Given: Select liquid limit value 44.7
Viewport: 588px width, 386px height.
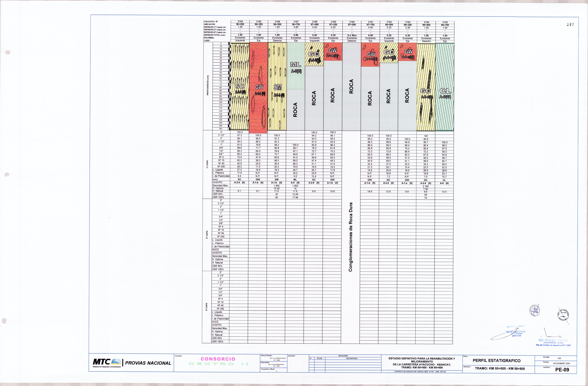Looking at the screenshot, I should click(295, 170).
